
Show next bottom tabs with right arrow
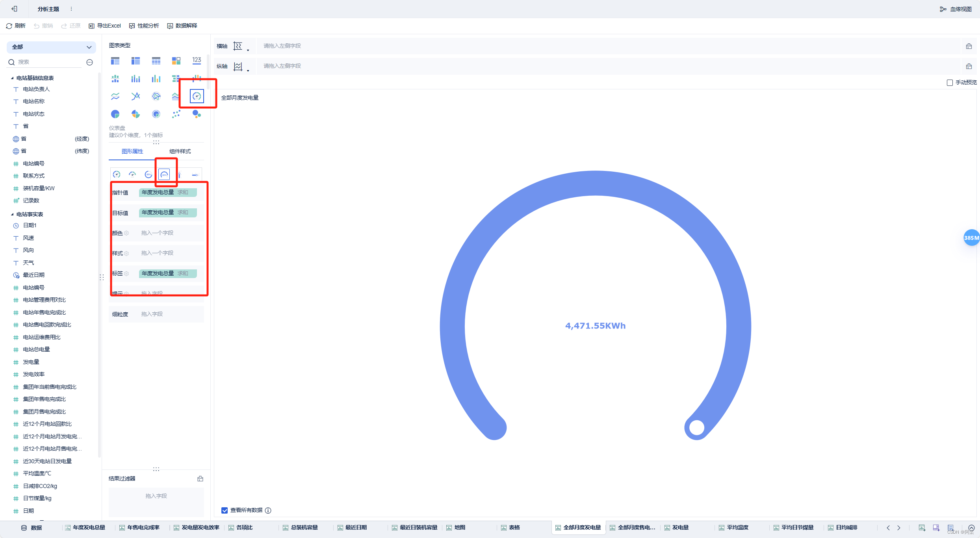[x=899, y=528]
